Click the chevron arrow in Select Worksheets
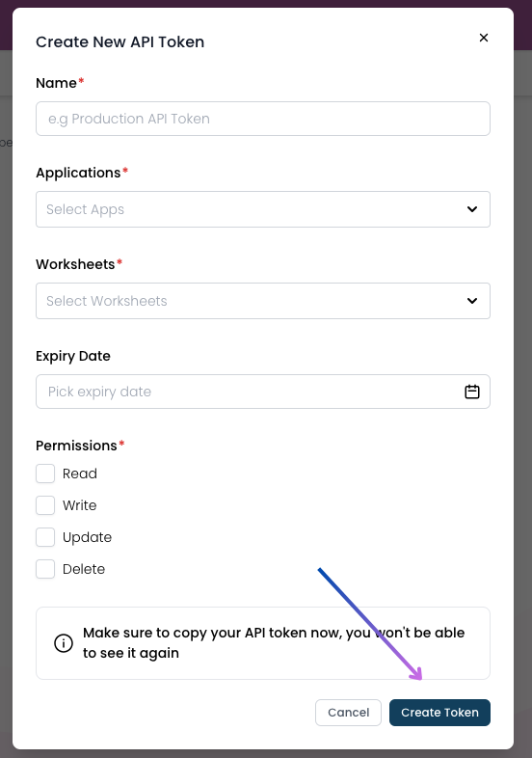Viewport: 532px width, 758px height. click(x=472, y=301)
